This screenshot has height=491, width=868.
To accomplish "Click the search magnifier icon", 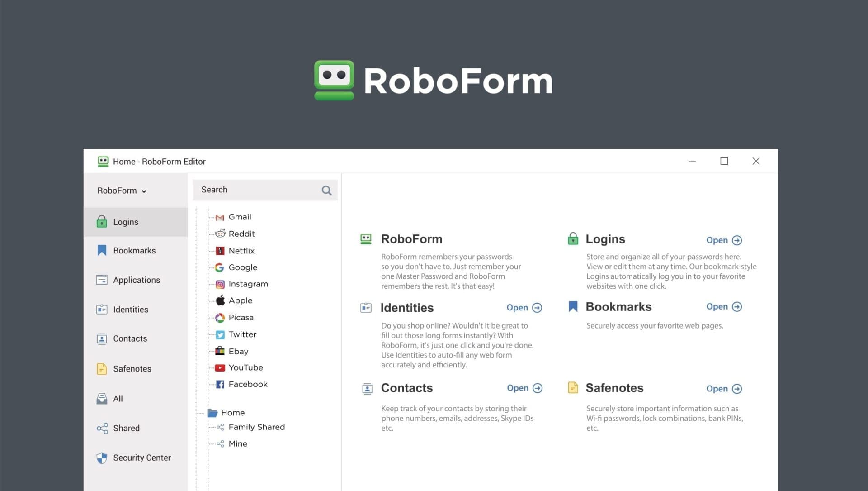I will click(326, 191).
